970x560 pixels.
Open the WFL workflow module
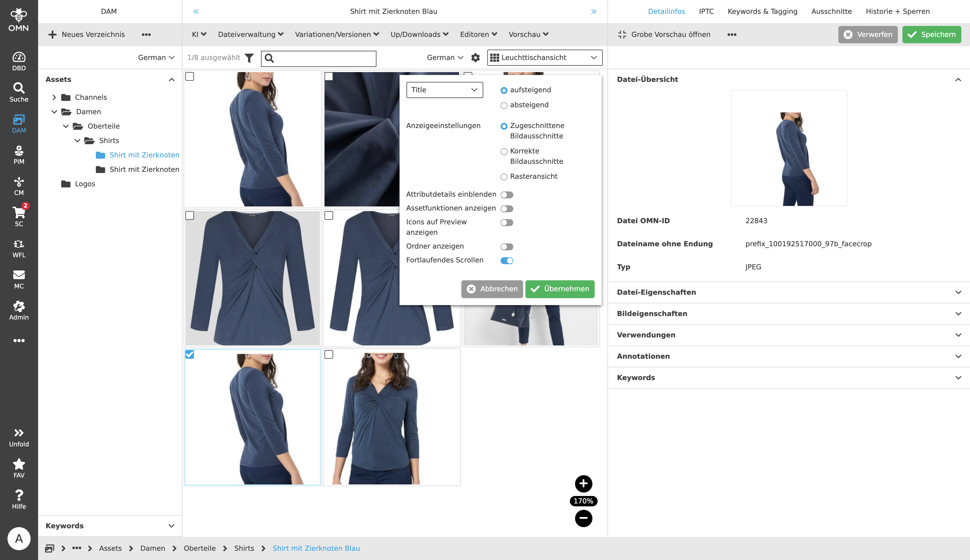[x=19, y=248]
